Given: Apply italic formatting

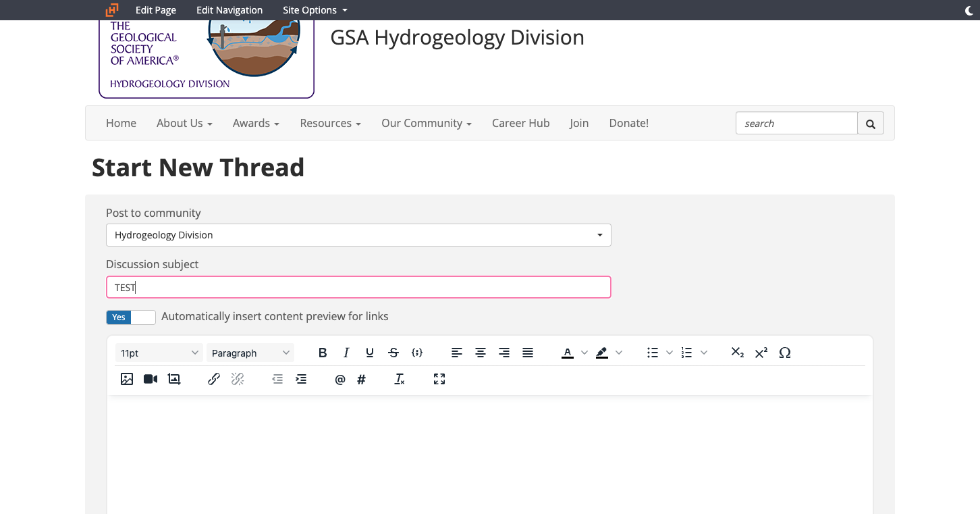Looking at the screenshot, I should [x=346, y=353].
